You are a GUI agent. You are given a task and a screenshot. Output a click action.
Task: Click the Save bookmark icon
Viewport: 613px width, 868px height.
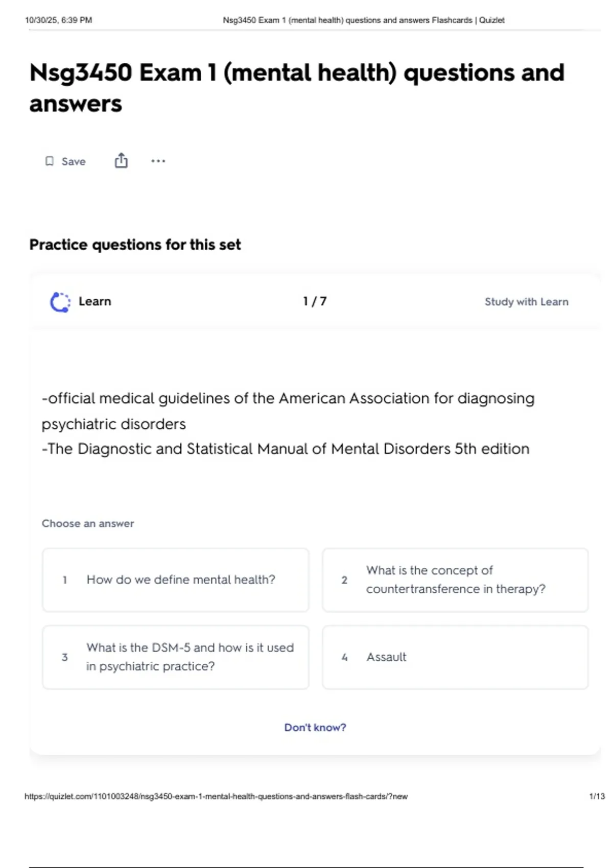click(50, 161)
